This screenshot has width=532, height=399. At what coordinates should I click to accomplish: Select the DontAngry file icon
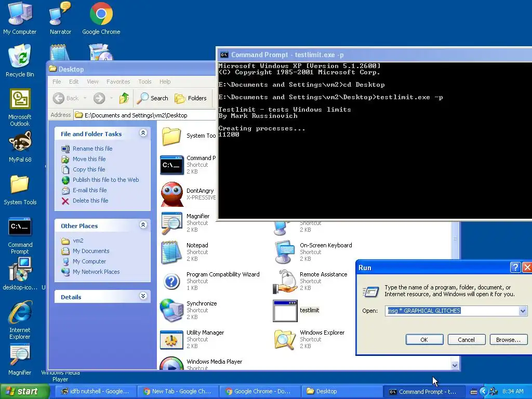pyautogui.click(x=171, y=194)
